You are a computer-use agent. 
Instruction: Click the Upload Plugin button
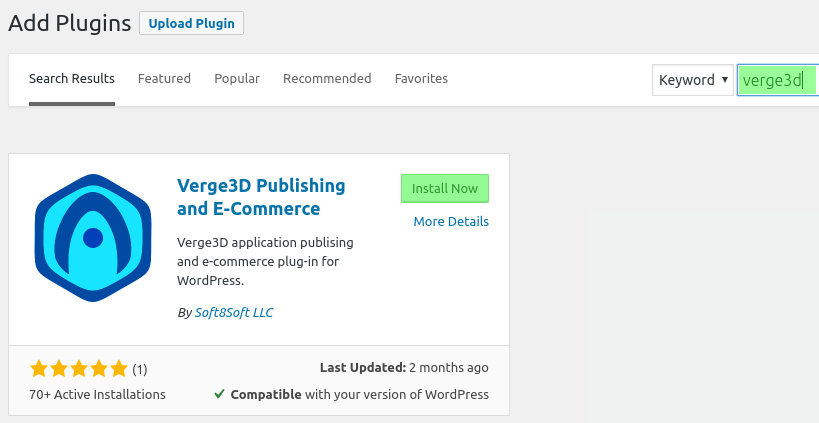(x=191, y=24)
